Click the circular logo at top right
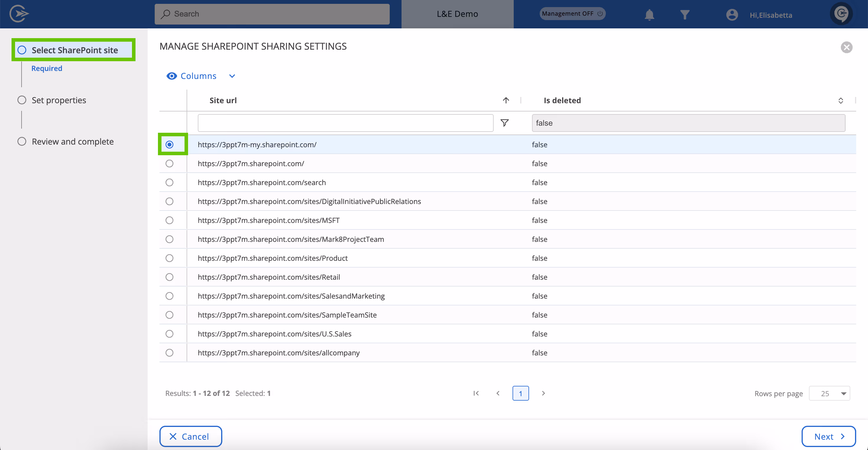This screenshot has width=868, height=450. (842, 14)
